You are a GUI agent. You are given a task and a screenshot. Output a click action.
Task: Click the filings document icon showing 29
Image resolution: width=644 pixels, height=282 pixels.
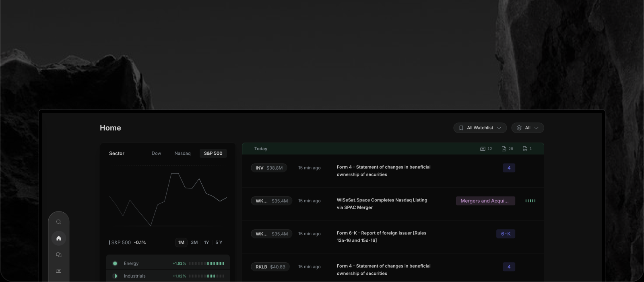point(504,149)
